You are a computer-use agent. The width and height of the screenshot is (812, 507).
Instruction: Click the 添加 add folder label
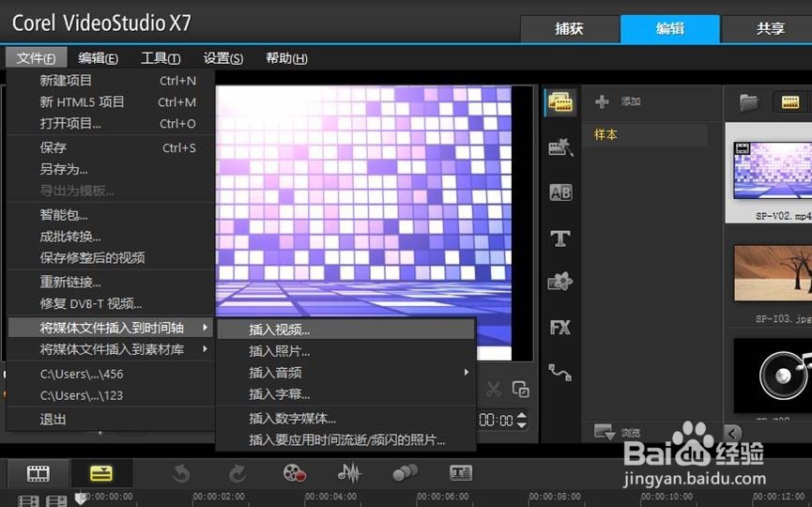pyautogui.click(x=631, y=101)
